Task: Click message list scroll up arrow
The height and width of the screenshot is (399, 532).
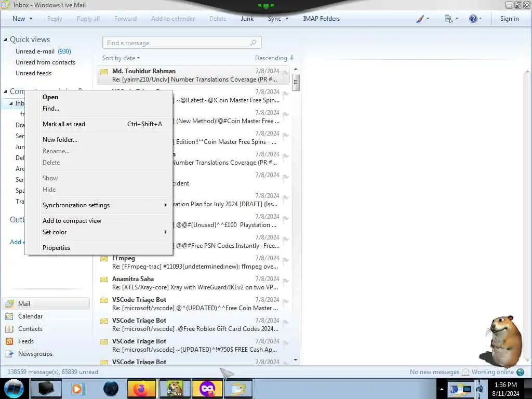Action: click(x=296, y=69)
